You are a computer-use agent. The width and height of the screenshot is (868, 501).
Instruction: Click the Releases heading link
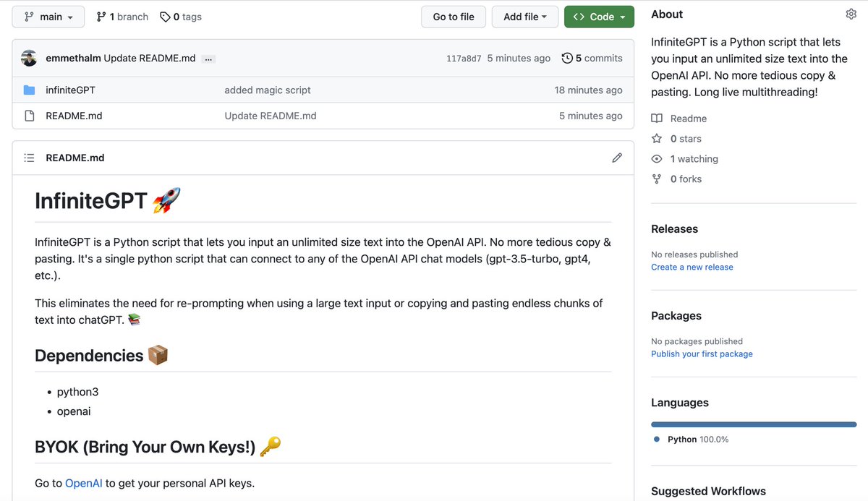(674, 229)
